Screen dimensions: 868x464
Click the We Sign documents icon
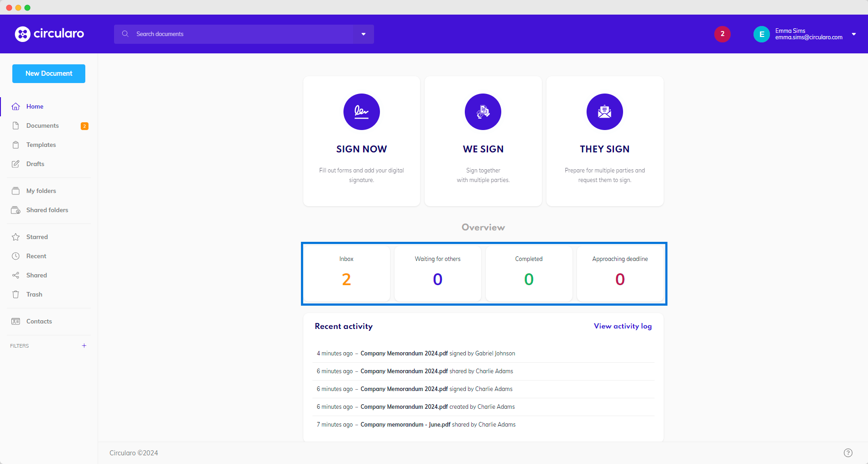(483, 112)
